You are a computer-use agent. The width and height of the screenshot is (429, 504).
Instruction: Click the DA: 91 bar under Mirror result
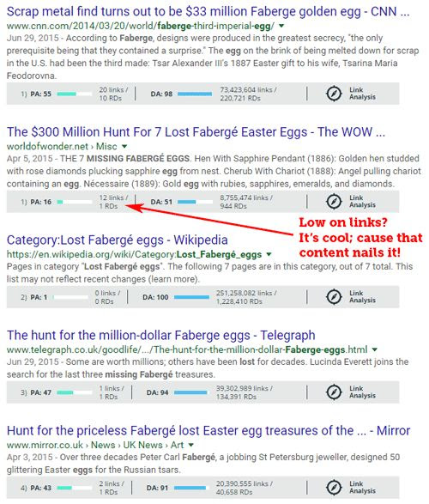point(191,488)
